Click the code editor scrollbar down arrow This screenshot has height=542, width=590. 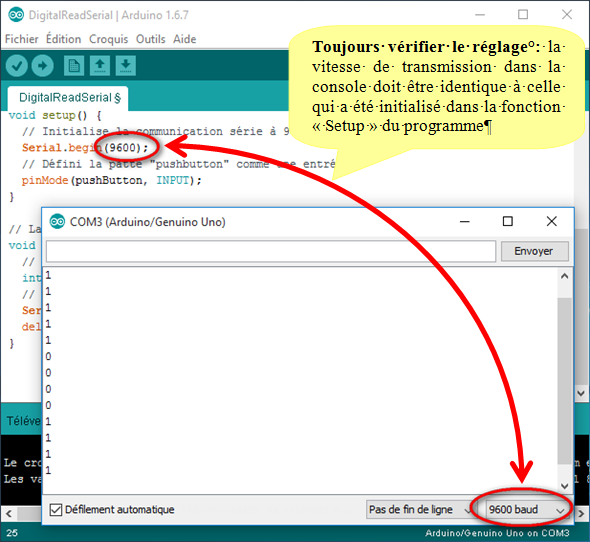[581, 393]
